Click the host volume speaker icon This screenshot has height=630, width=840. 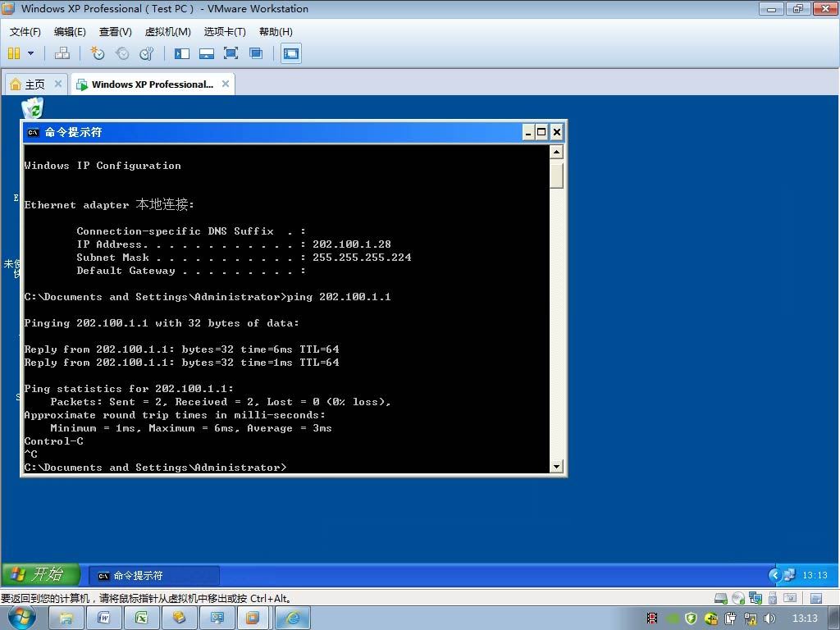click(769, 619)
